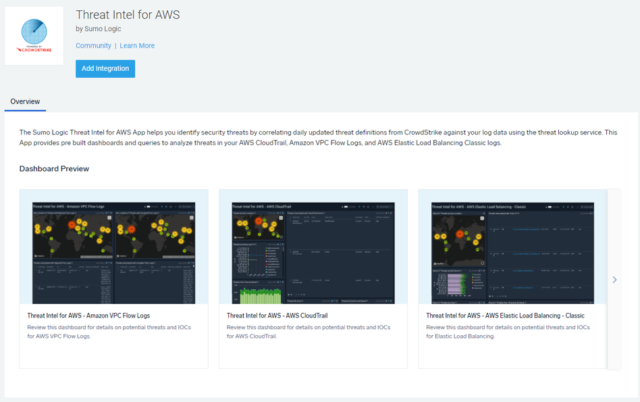The width and height of the screenshot is (640, 402).
Task: Click title 'Threat Intel for AWS - Amazon VPC Flow Logs'
Action: (89, 315)
